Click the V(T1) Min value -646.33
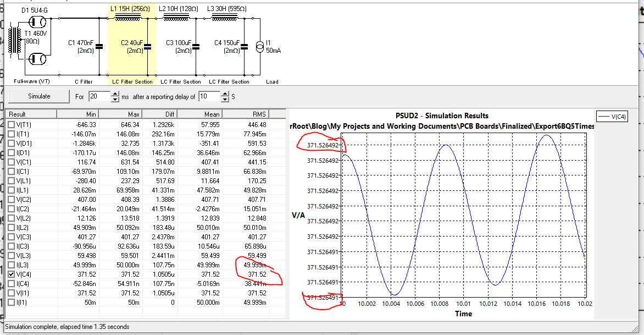Image resolution: width=644 pixels, height=335 pixels. coord(86,124)
